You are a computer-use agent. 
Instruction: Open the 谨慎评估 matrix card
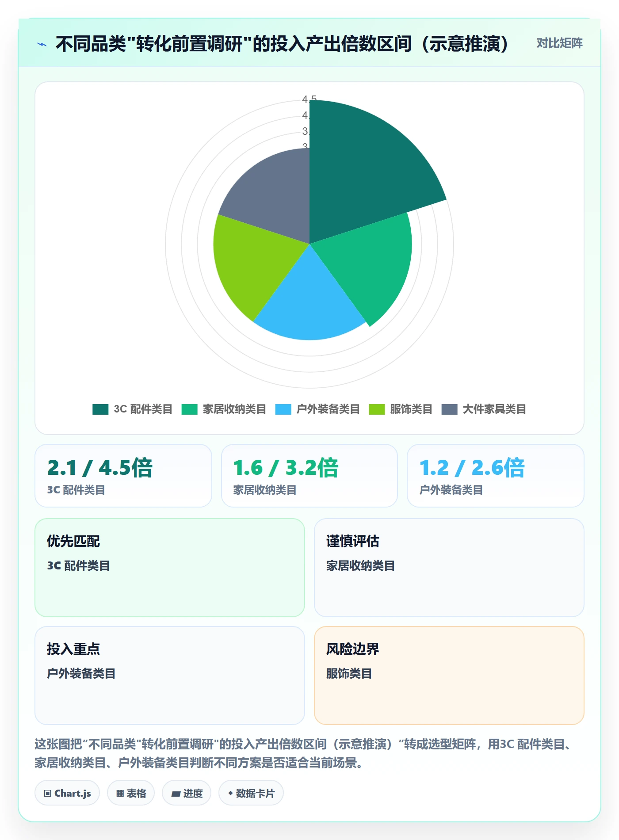pos(449,568)
